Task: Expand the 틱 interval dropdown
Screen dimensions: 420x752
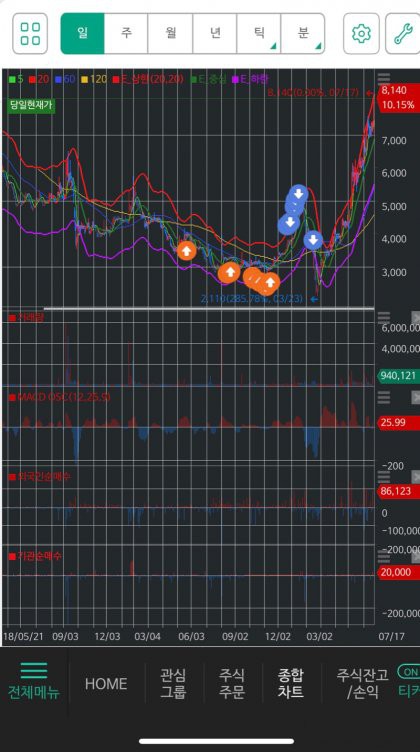Action: [x=259, y=34]
